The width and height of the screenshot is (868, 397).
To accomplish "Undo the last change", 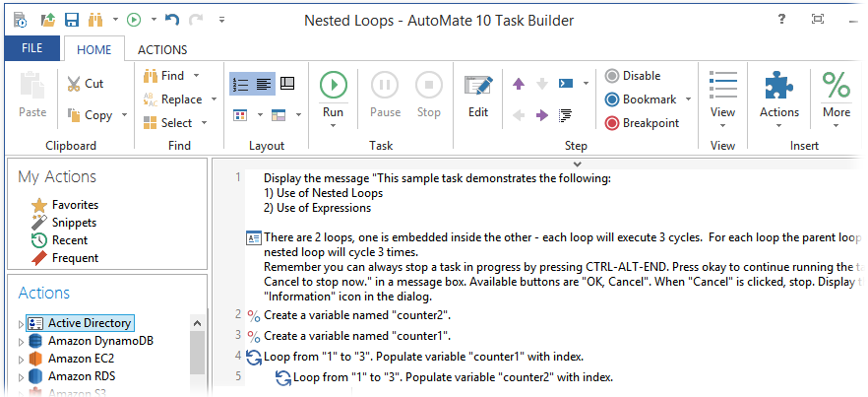I will (172, 20).
